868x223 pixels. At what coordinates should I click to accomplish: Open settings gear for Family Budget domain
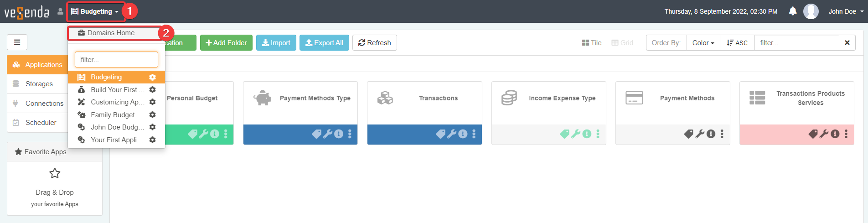[x=153, y=115]
